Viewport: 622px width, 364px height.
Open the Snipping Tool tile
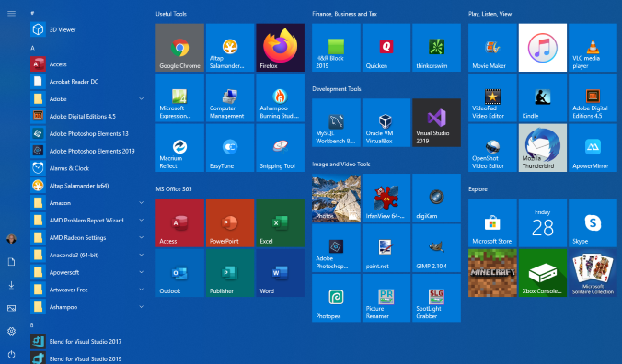(280, 148)
